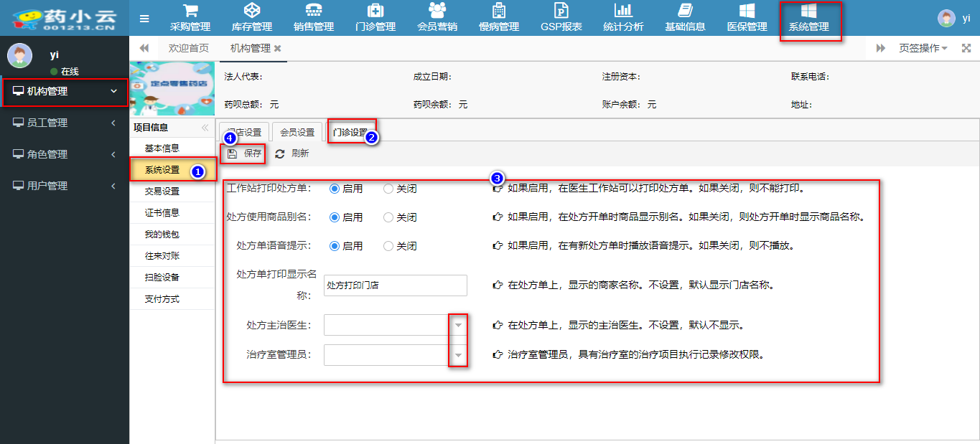Open the 采购管理 shopping cart icon
Image resolution: width=980 pixels, height=444 pixels.
(x=190, y=11)
